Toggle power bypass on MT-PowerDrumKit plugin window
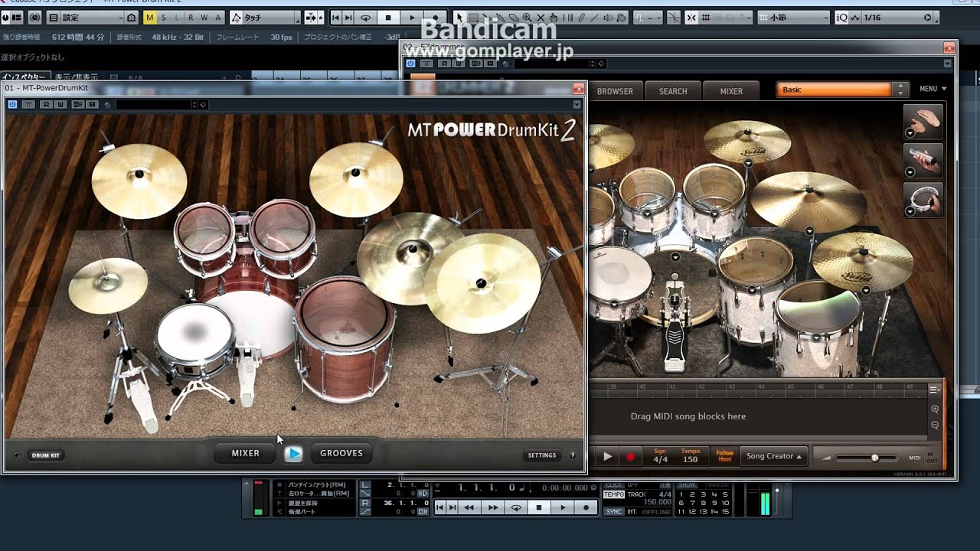Viewport: 980px width, 551px height. point(12,104)
